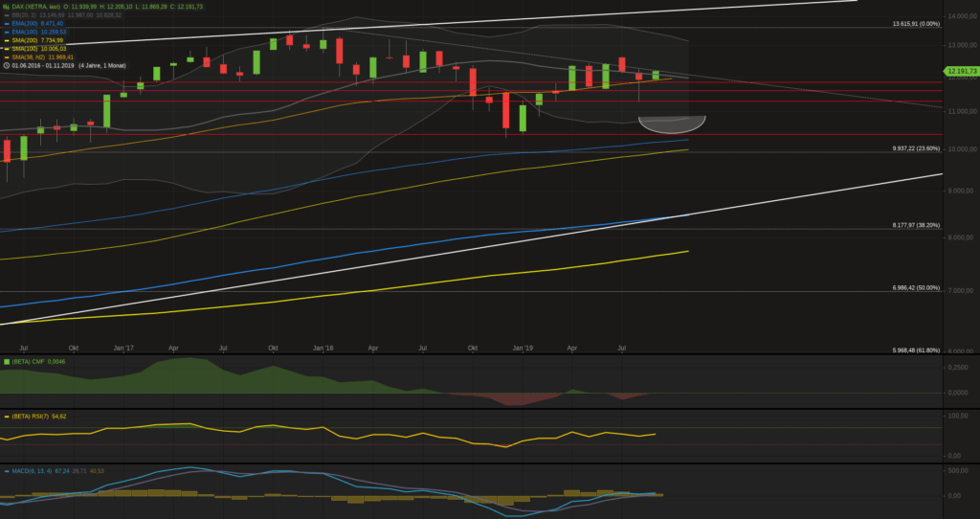The image size is (980, 519).
Task: Click the Fibonacci label 5.968,48 (61.80%)
Action: [916, 350]
